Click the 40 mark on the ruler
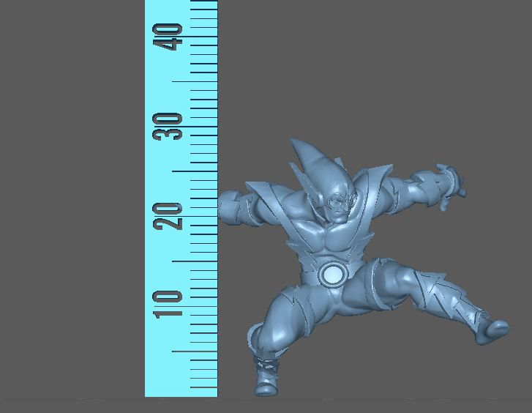532x413 pixels. coord(169,37)
